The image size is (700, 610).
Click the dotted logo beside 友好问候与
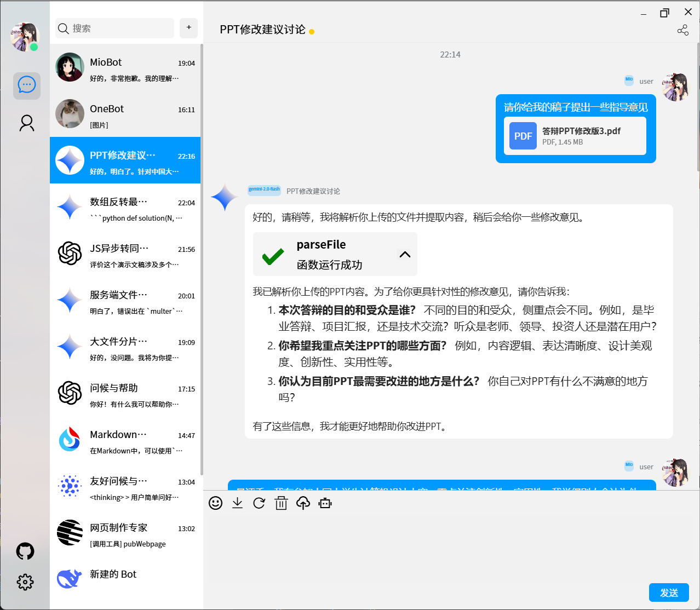(70, 486)
